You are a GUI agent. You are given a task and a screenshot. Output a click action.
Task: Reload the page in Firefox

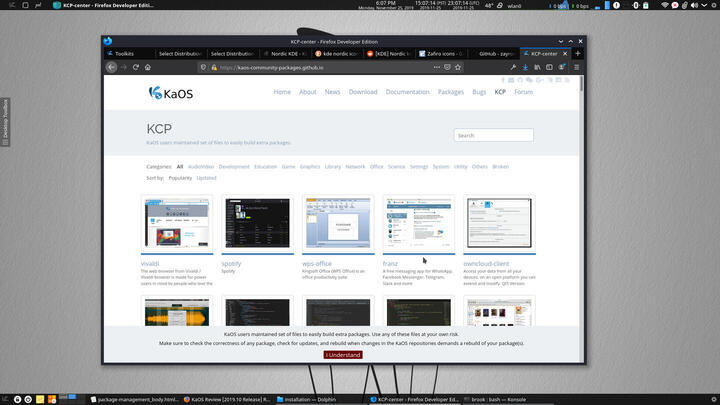coord(136,67)
